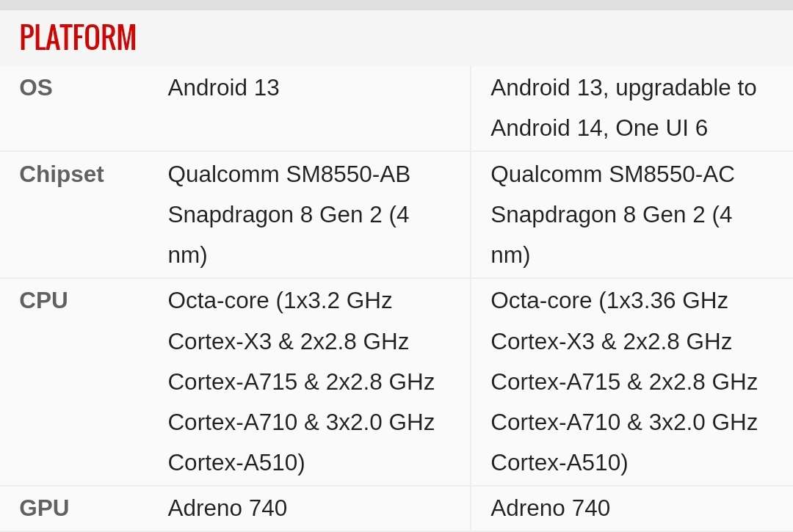Click the "Qualcomm SM8550-AC" chipset text

(x=612, y=175)
